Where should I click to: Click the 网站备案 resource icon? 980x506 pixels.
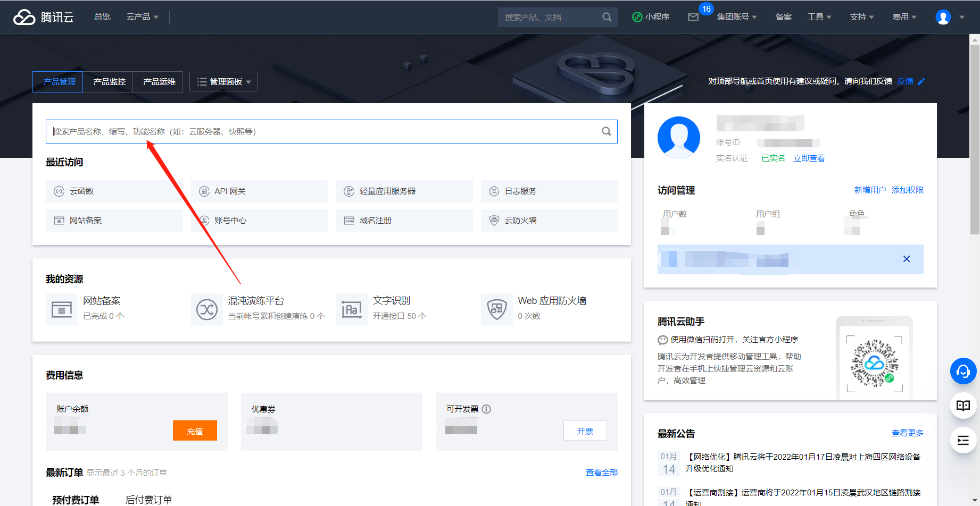(62, 309)
